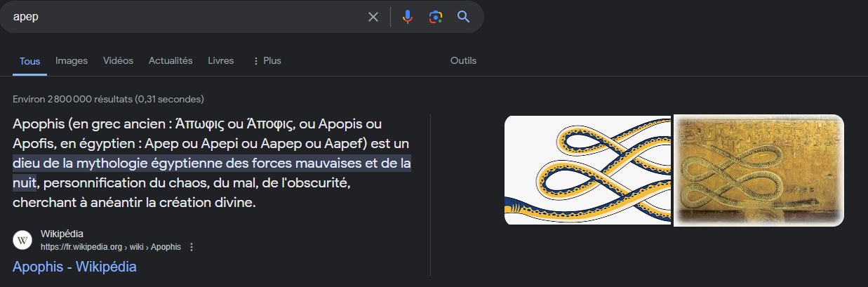Go to the Actualités tab

click(171, 61)
